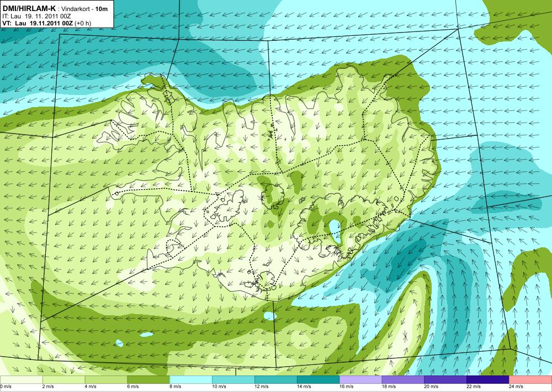Click the pale cream 0–2 m/s legend swatch
552x392 pixels.
click(21, 380)
